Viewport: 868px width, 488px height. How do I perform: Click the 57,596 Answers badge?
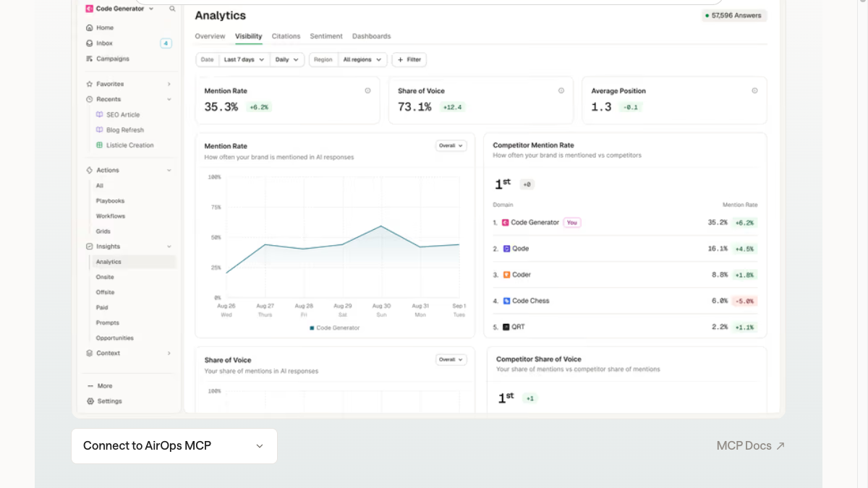coord(734,15)
